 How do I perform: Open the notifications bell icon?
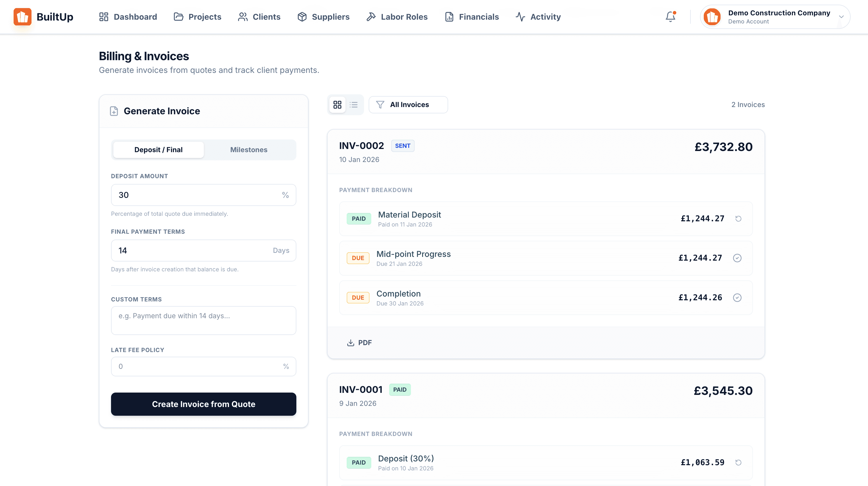(x=670, y=16)
